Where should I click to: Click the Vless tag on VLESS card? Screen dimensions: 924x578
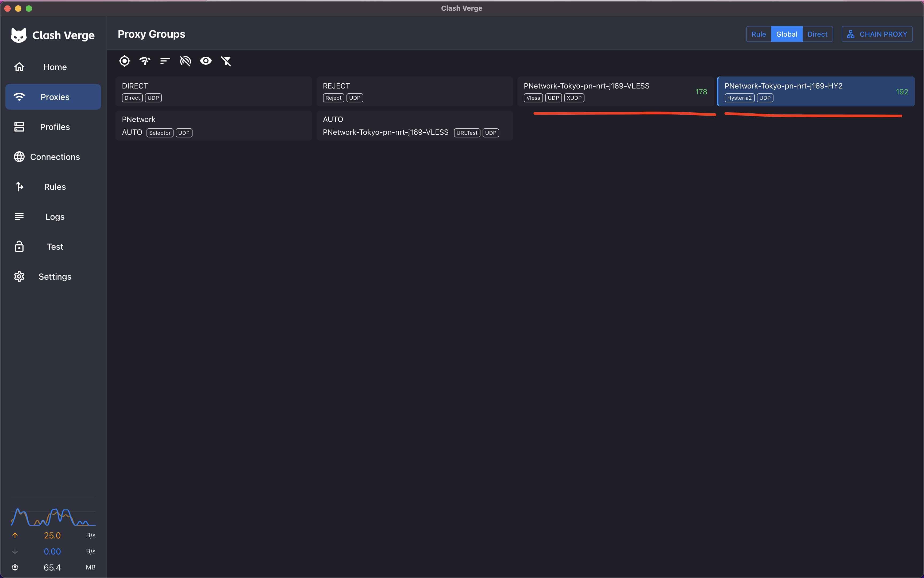[533, 98]
